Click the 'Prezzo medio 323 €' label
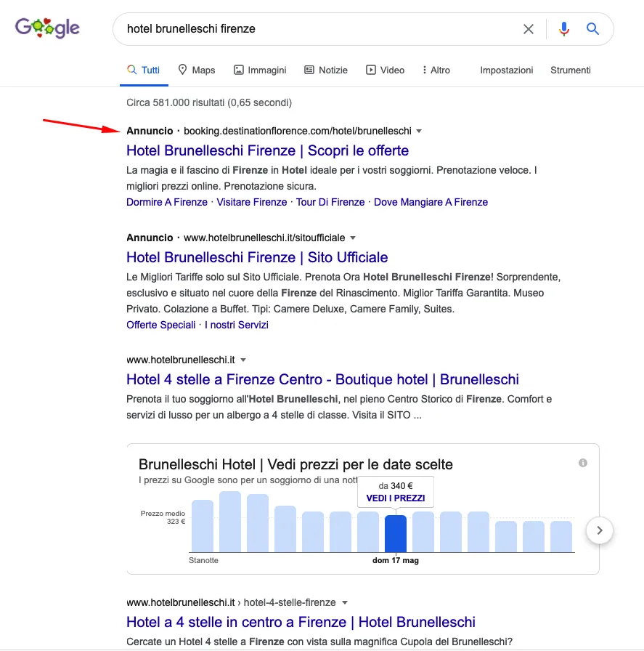This screenshot has width=644, height=651. click(x=163, y=517)
